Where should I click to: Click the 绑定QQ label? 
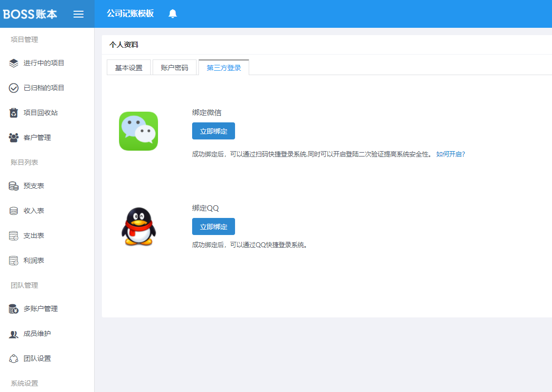206,208
